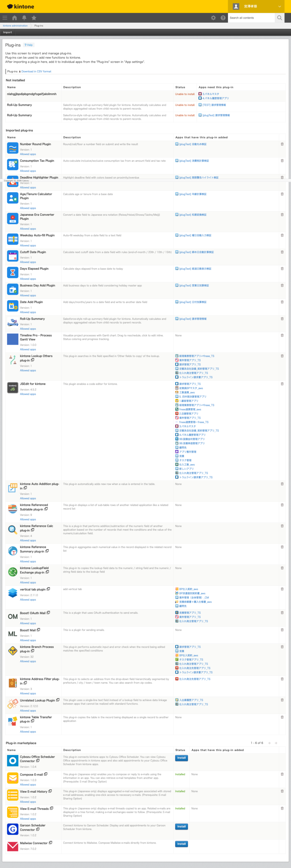Install the Mailwise Connector plug-in
The width and height of the screenshot is (291, 868).
[181, 844]
